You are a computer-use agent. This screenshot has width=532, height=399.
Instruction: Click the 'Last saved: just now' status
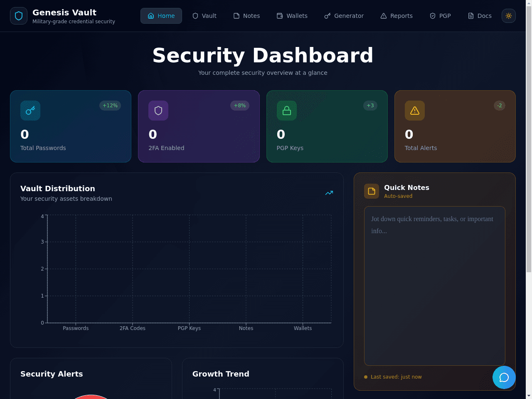396,377
